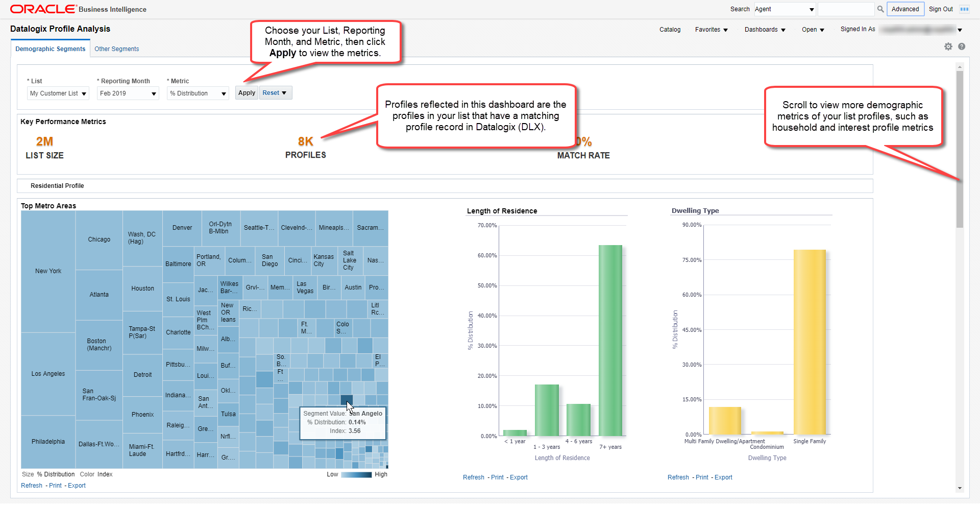Open the Dashboards menu
Viewport: 980px width, 505px height.
coord(765,30)
